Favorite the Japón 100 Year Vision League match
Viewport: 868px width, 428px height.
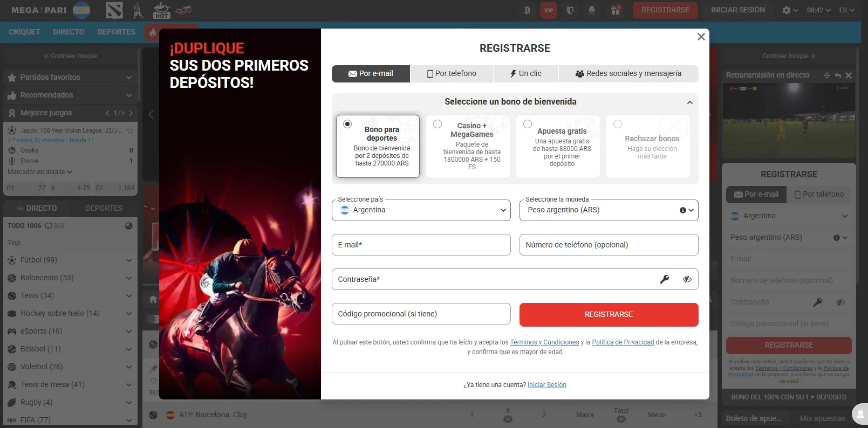click(x=130, y=130)
